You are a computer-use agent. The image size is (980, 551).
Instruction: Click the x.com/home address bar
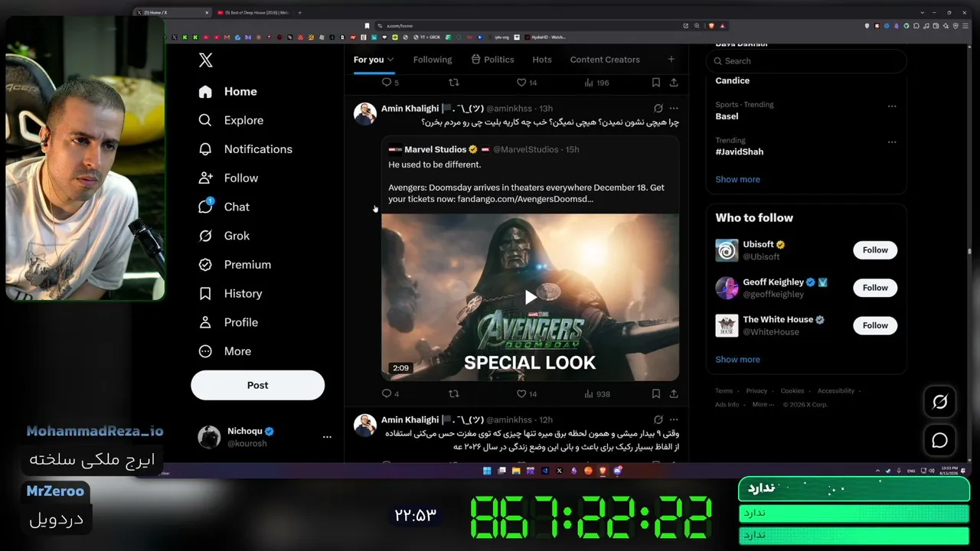(x=528, y=25)
